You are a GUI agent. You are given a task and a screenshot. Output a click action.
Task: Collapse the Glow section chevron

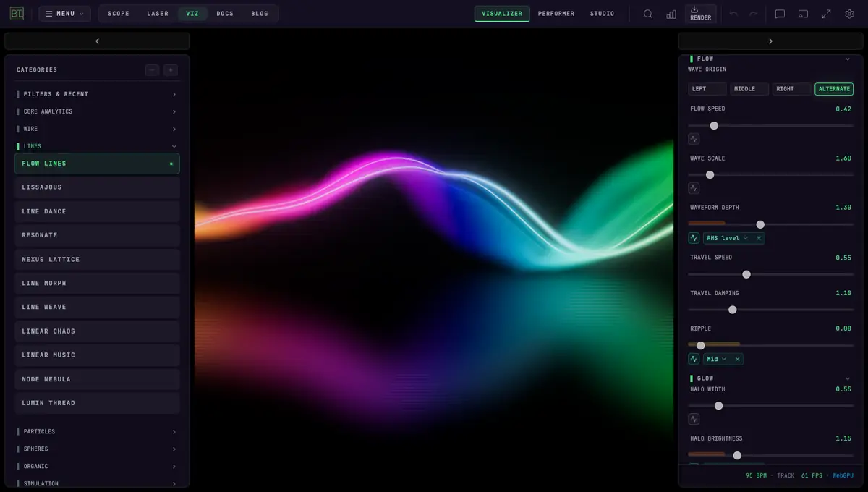pyautogui.click(x=848, y=378)
